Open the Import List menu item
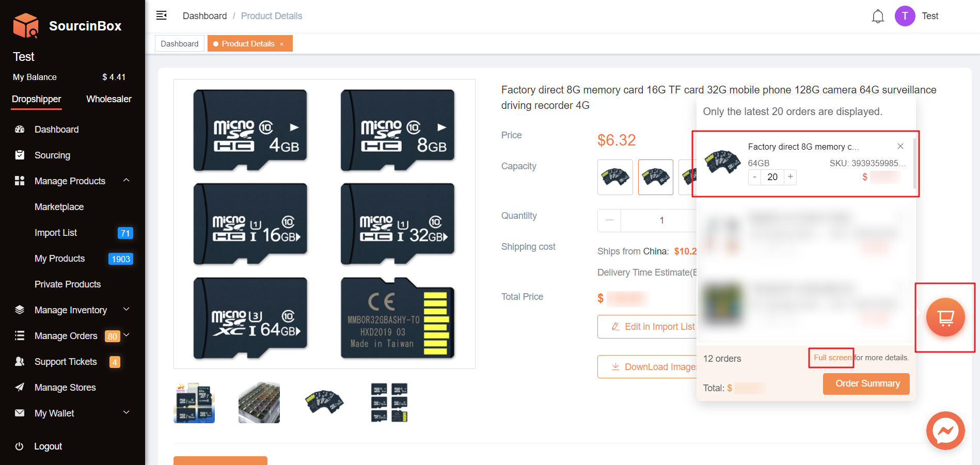Viewport: 980px width, 465px height. coord(56,233)
